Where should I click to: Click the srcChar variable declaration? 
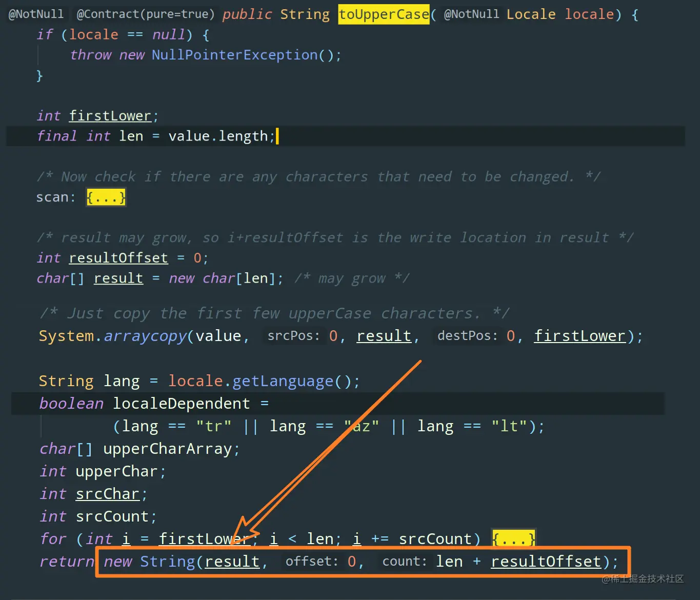tap(108, 494)
